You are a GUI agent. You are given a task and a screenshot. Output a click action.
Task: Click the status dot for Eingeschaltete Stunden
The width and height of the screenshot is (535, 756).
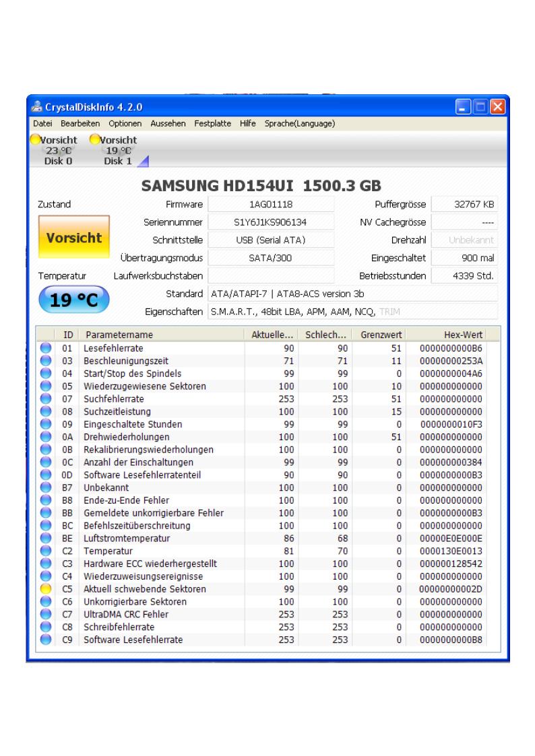pos(46,424)
